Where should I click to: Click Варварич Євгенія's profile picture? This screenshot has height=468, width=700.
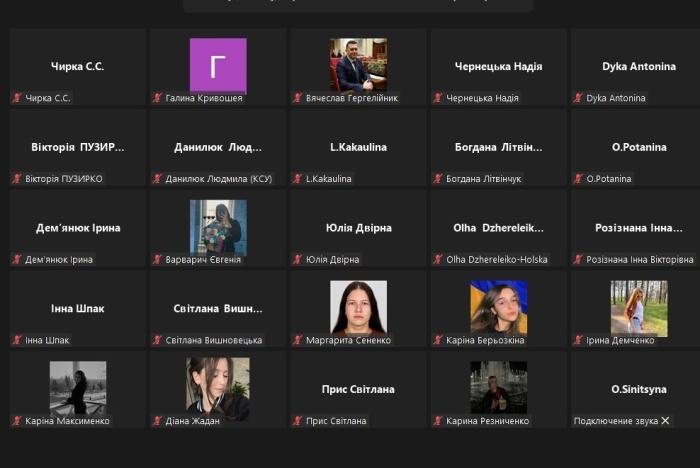(218, 226)
